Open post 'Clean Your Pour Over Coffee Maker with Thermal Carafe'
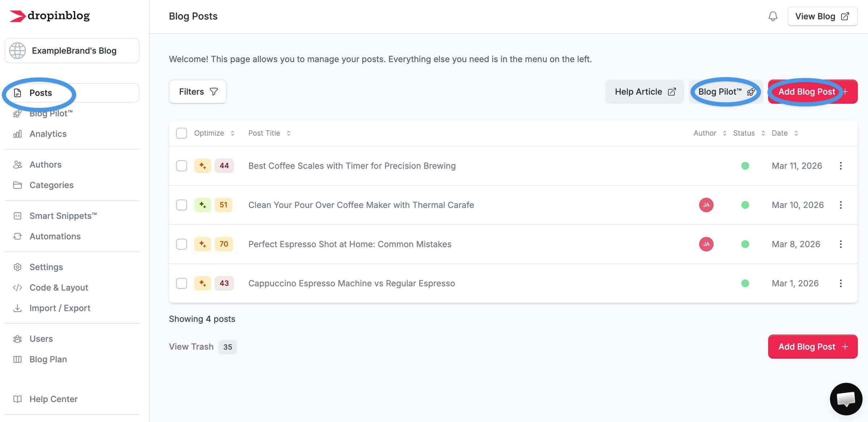Image resolution: width=868 pixels, height=422 pixels. pyautogui.click(x=361, y=205)
